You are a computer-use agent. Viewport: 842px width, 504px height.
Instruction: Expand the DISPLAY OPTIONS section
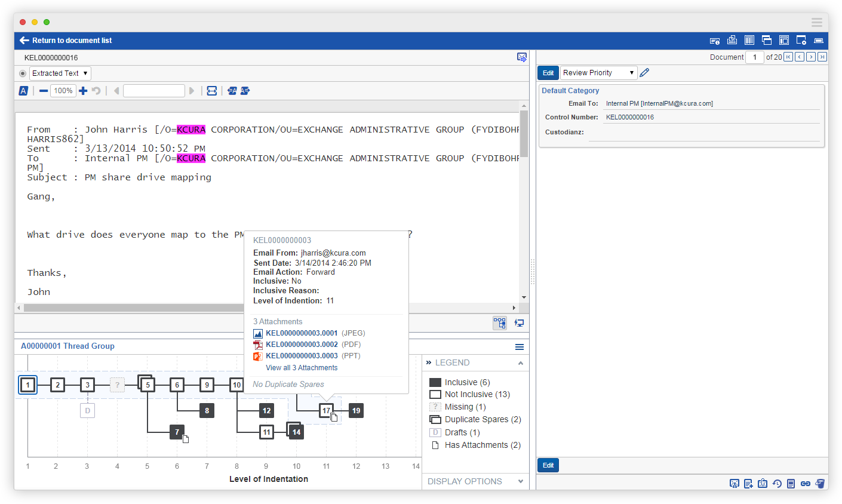(x=521, y=481)
